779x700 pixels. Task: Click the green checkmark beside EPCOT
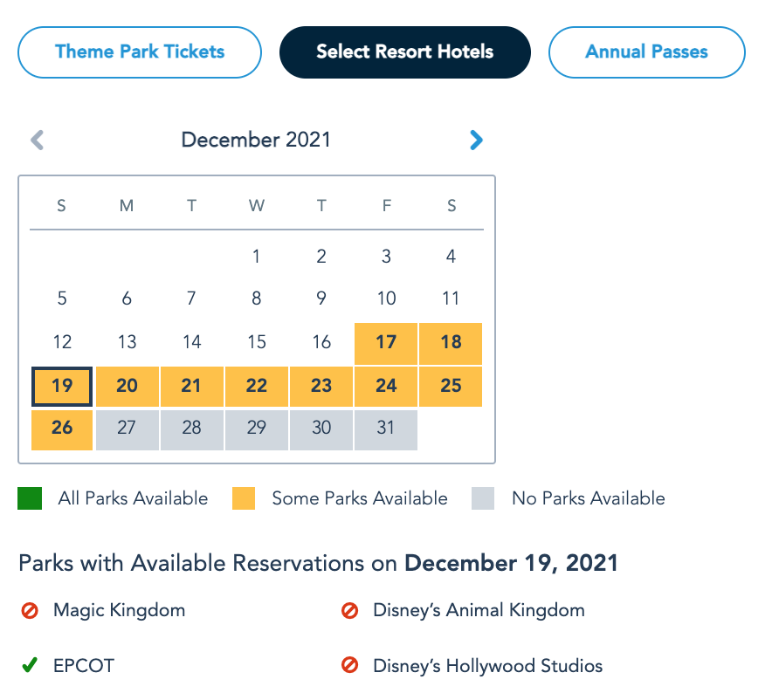(x=30, y=666)
